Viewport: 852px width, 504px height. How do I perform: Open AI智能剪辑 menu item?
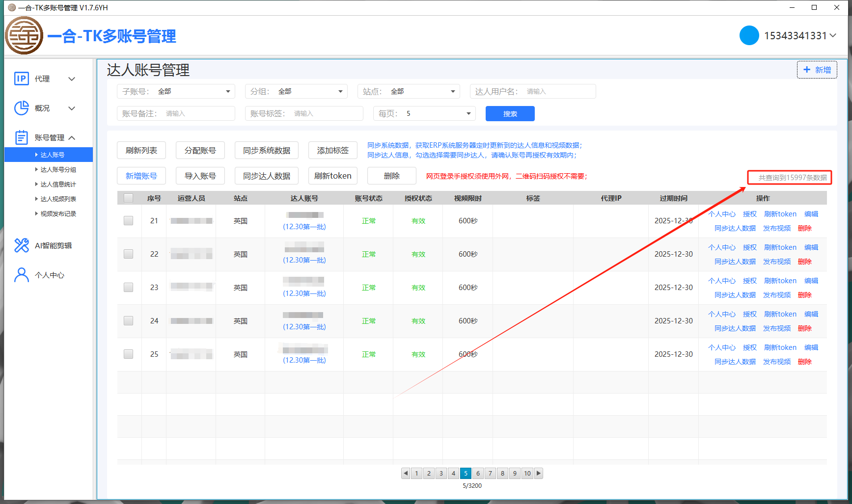coord(53,245)
